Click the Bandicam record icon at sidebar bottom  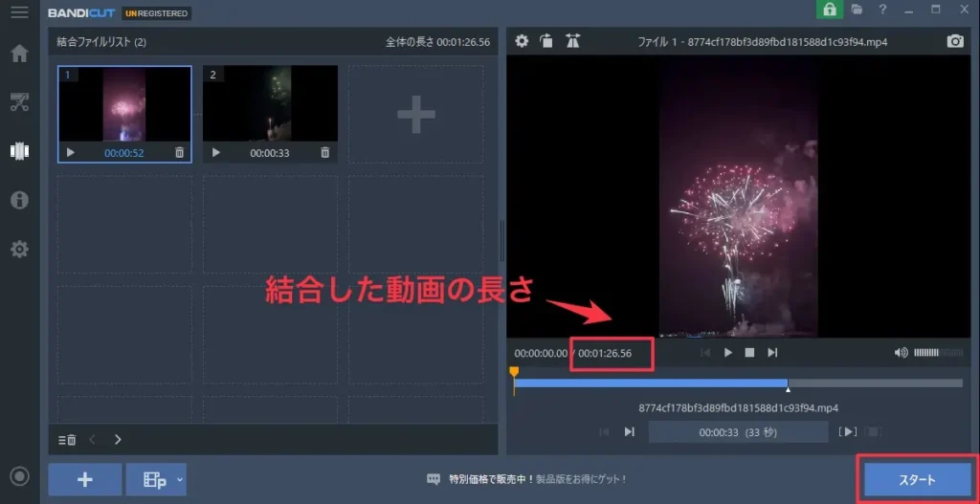pyautogui.click(x=20, y=477)
